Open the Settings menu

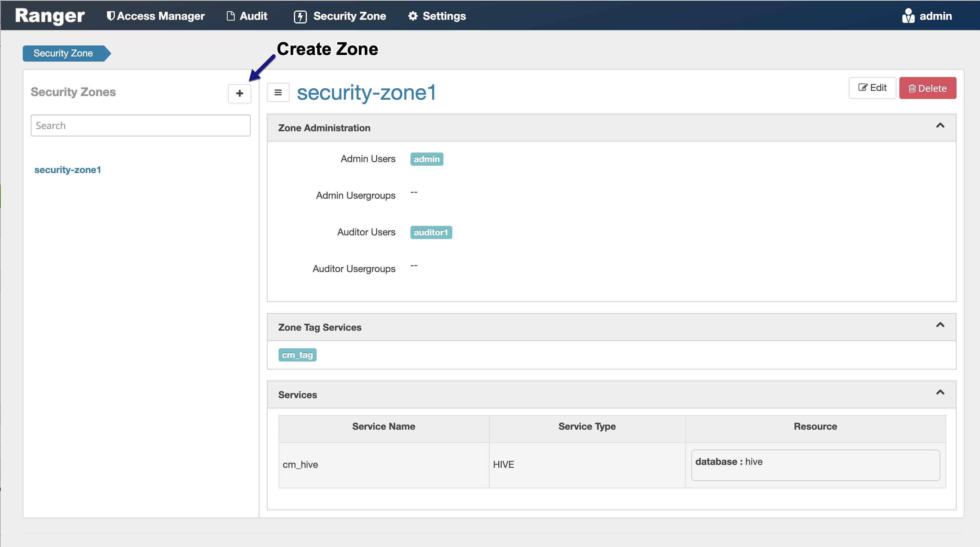tap(444, 16)
